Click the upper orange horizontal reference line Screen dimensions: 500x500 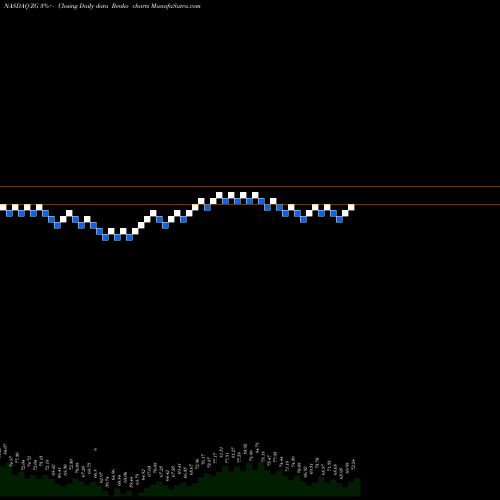click(250, 186)
